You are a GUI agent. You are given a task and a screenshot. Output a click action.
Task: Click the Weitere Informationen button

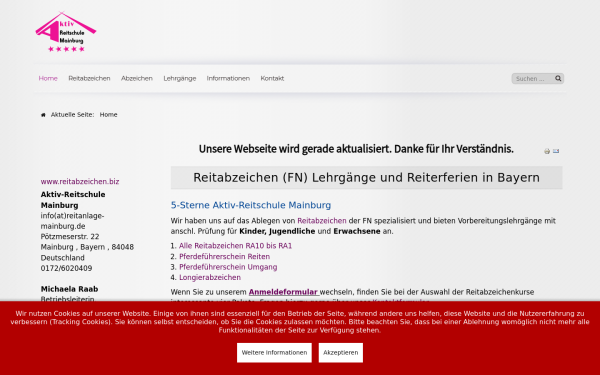pyautogui.click(x=274, y=352)
